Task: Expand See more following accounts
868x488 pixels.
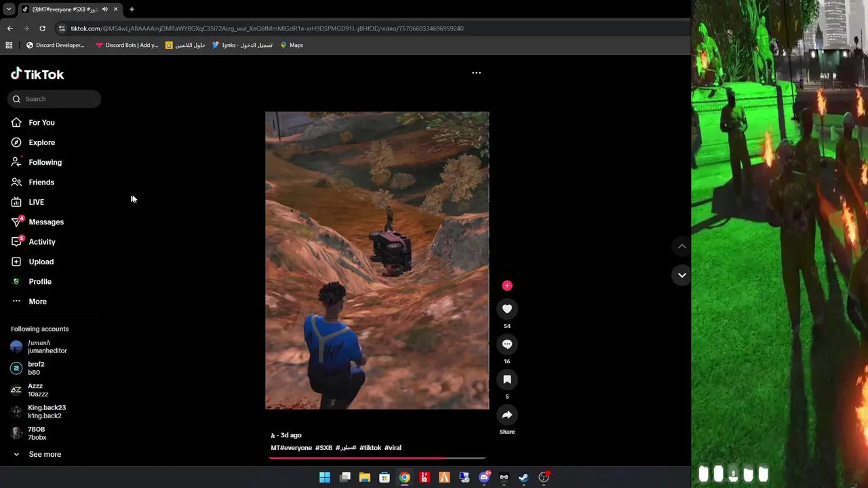Action: point(37,454)
